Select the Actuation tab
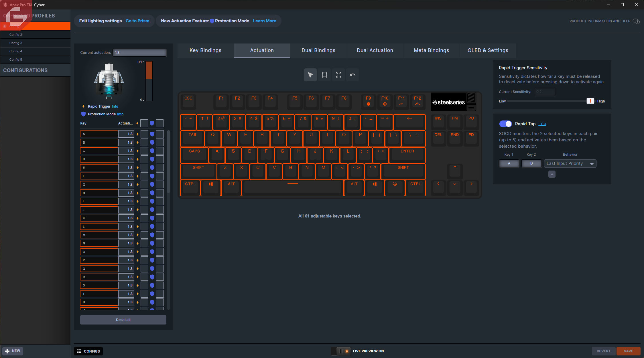The image size is (644, 358). click(x=262, y=51)
